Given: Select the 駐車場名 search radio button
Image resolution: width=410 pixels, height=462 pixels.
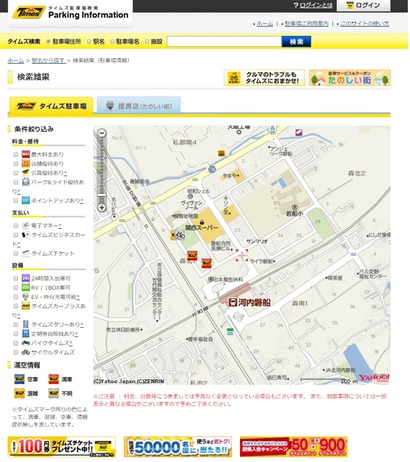Looking at the screenshot, I should 112,41.
